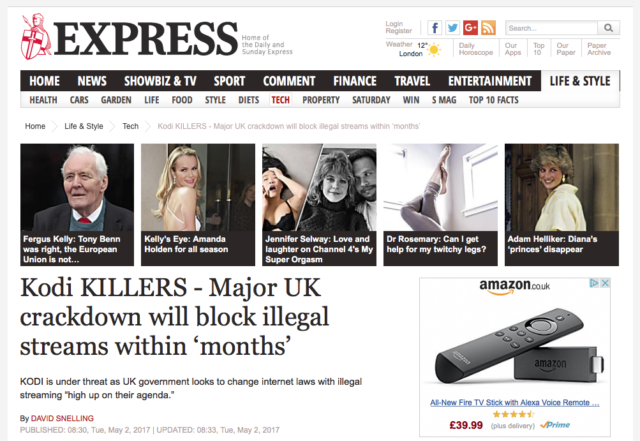
Task: Click the AdChoices triangle icon on ad
Action: pyautogui.click(x=595, y=283)
